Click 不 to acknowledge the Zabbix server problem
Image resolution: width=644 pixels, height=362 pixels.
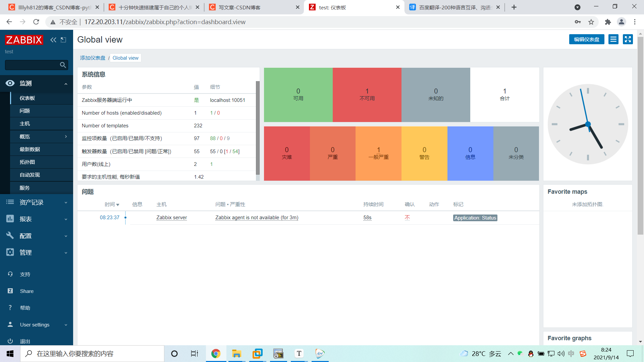pyautogui.click(x=407, y=218)
